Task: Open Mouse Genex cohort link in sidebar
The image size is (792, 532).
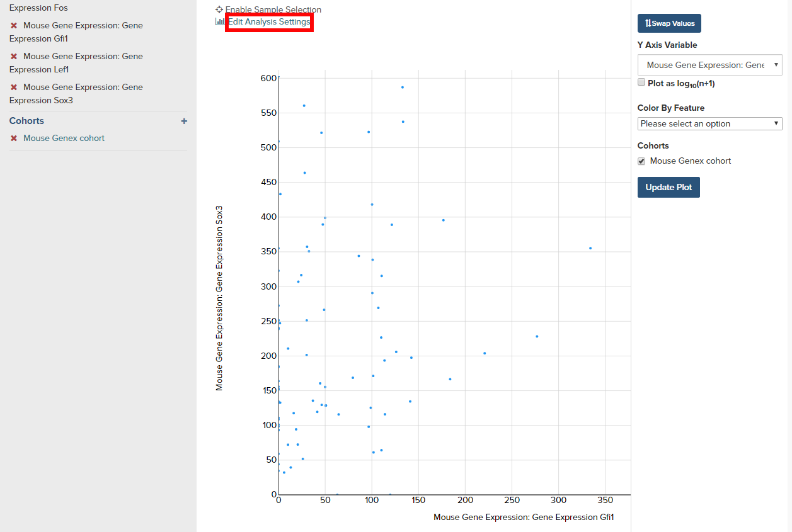Action: [x=64, y=138]
